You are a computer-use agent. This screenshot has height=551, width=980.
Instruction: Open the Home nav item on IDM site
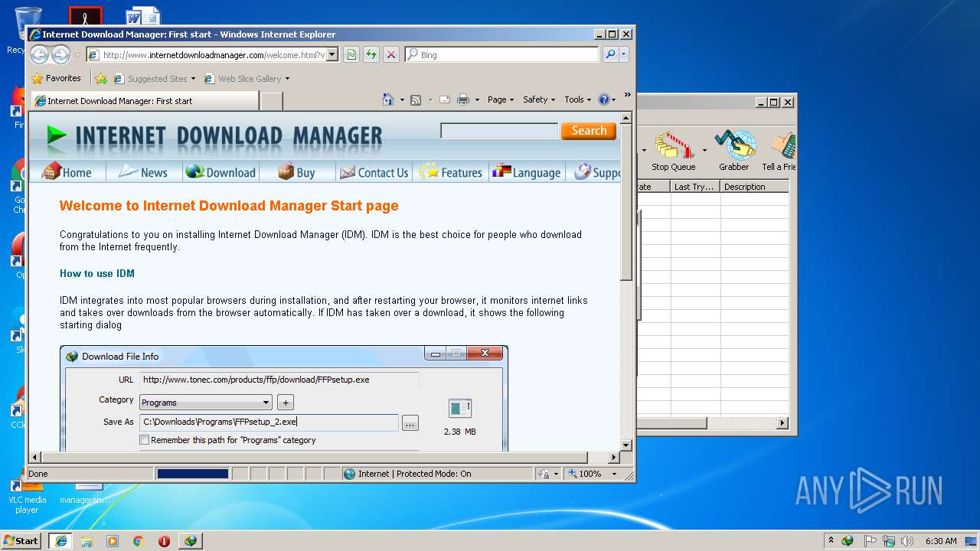point(67,172)
